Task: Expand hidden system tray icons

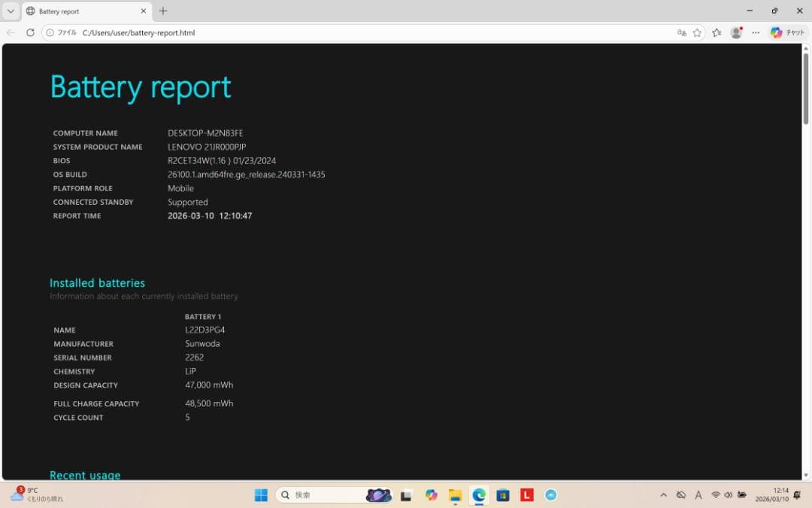Action: click(664, 494)
